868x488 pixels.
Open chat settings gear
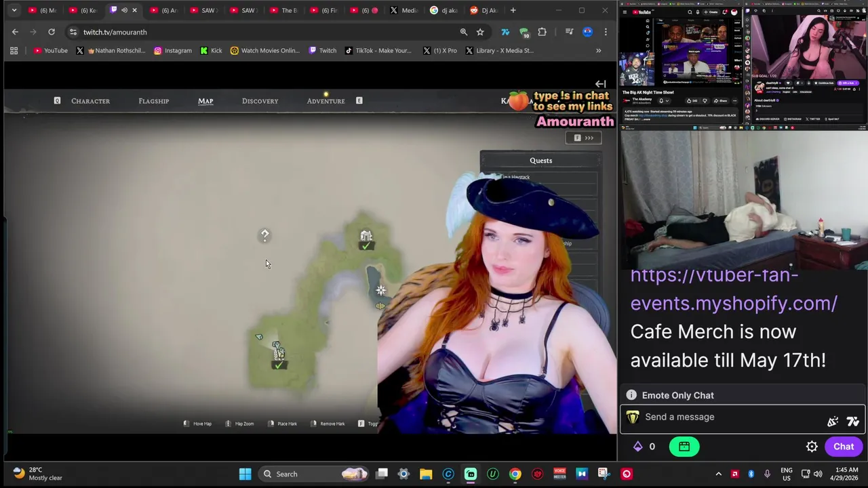pos(812,447)
